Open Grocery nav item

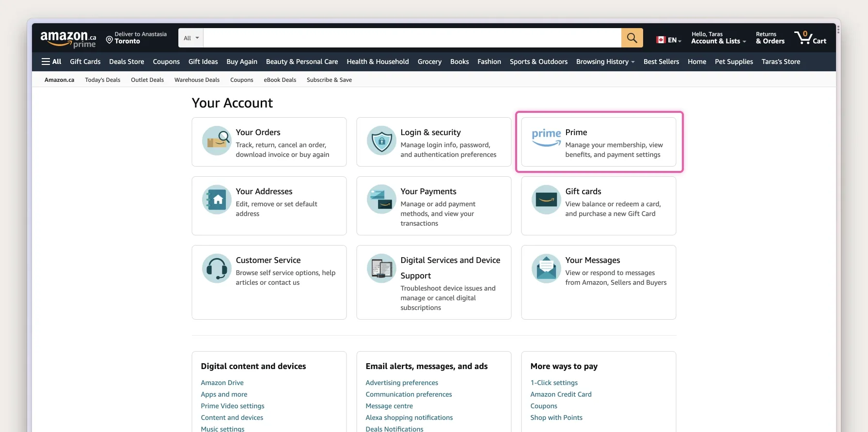(x=429, y=62)
